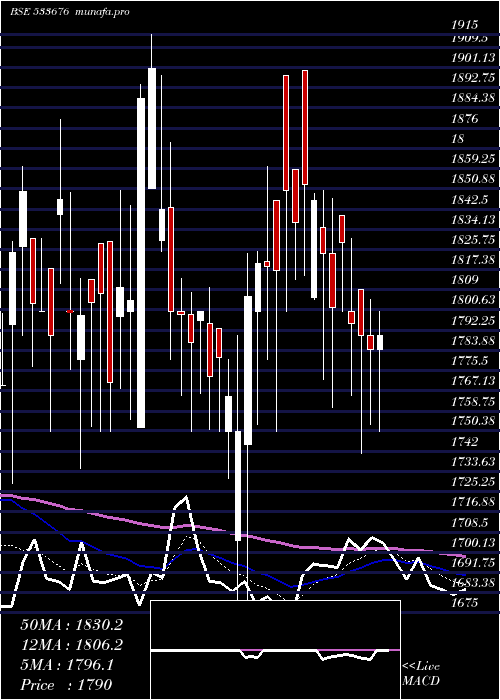Click the 1834.13 price axis label
The image size is (500, 700).
point(473,219)
